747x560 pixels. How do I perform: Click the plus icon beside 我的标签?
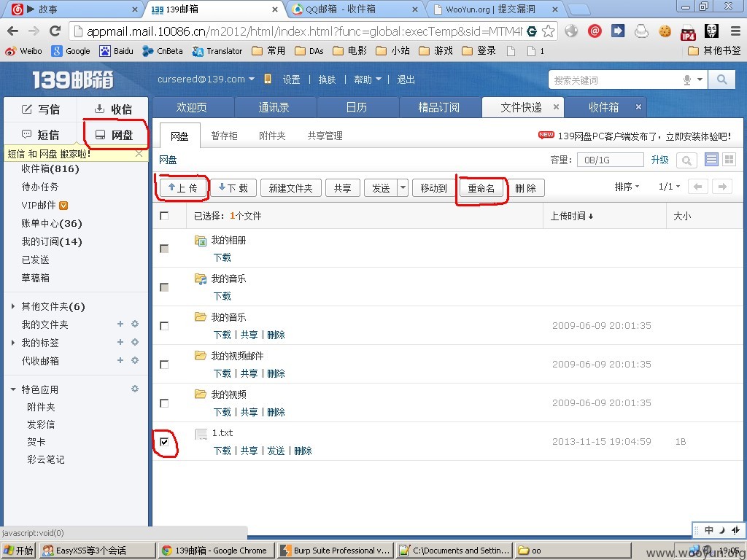click(120, 342)
